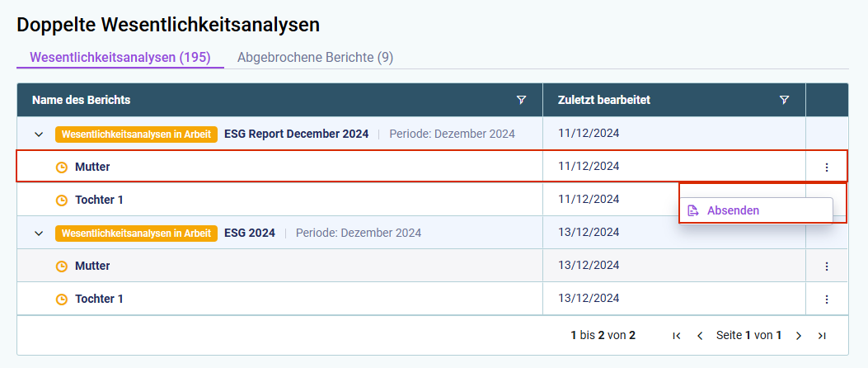868x368 pixels.
Task: Select the Tochter 1 row dated 13/12/2024
Action: pyautogui.click(x=432, y=299)
